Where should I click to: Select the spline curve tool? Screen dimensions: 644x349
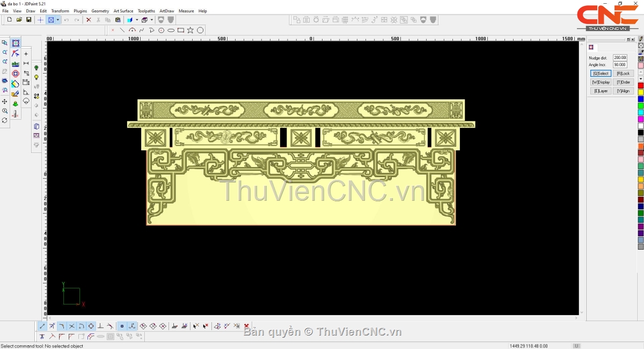click(142, 30)
